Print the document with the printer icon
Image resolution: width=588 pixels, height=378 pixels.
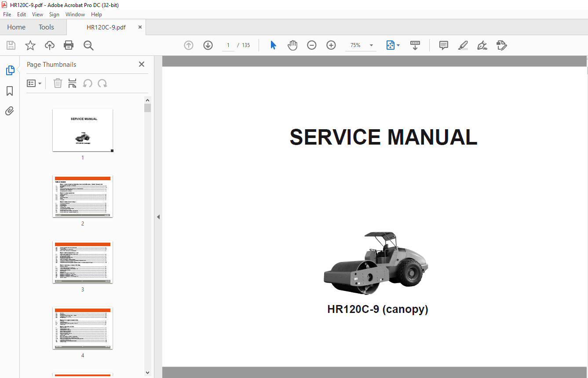click(69, 45)
